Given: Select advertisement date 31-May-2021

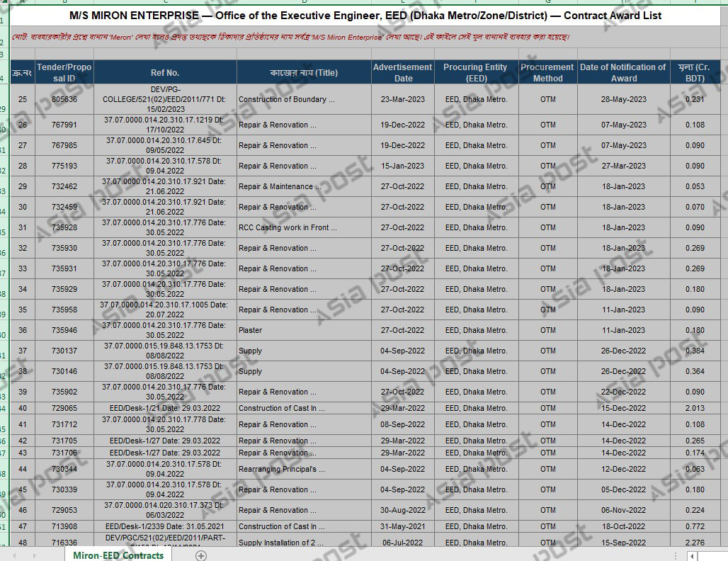Looking at the screenshot, I should pos(402,526).
